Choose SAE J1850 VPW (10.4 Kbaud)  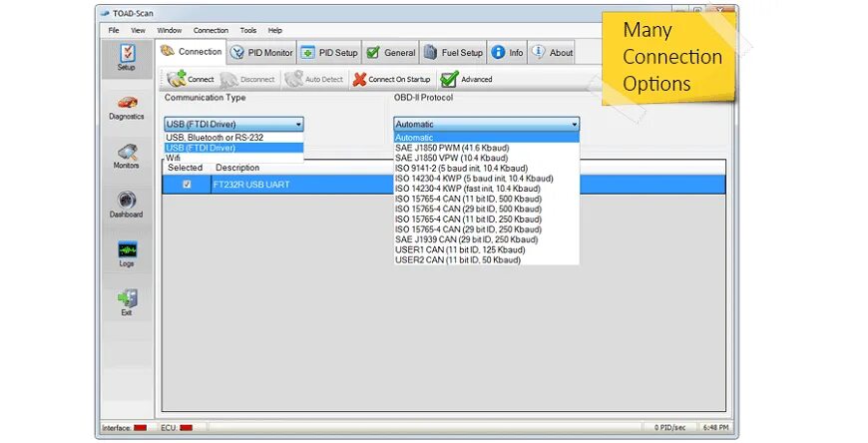point(487,158)
